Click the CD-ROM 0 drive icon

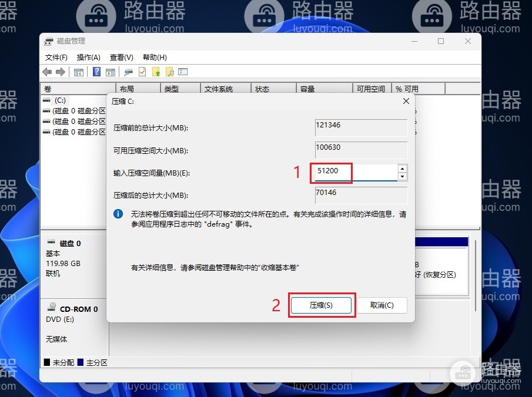[x=52, y=307]
